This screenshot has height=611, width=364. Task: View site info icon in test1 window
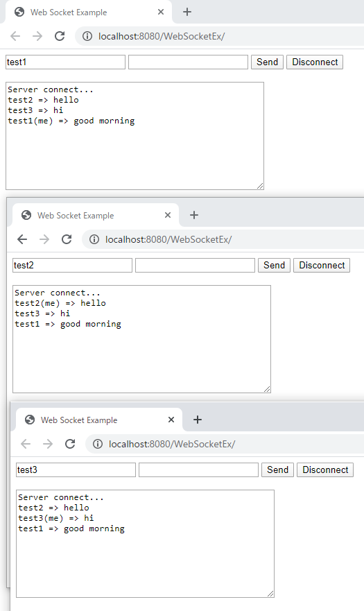(87, 36)
